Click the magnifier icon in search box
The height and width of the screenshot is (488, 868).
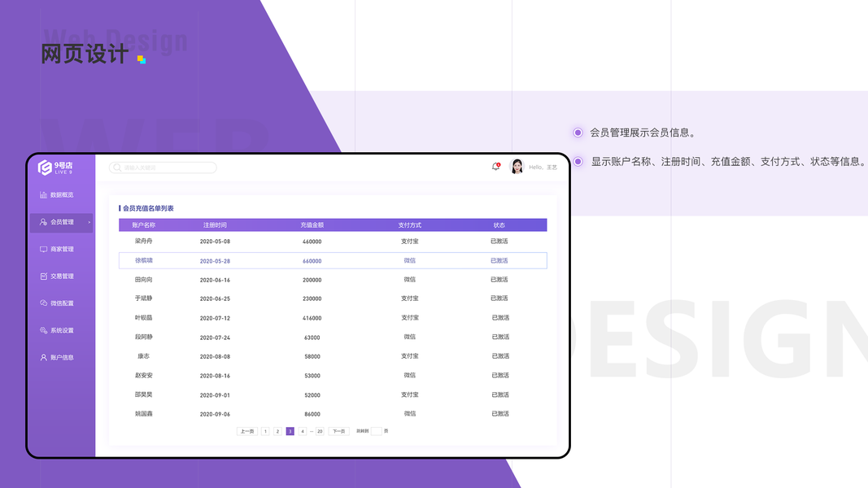coord(117,168)
